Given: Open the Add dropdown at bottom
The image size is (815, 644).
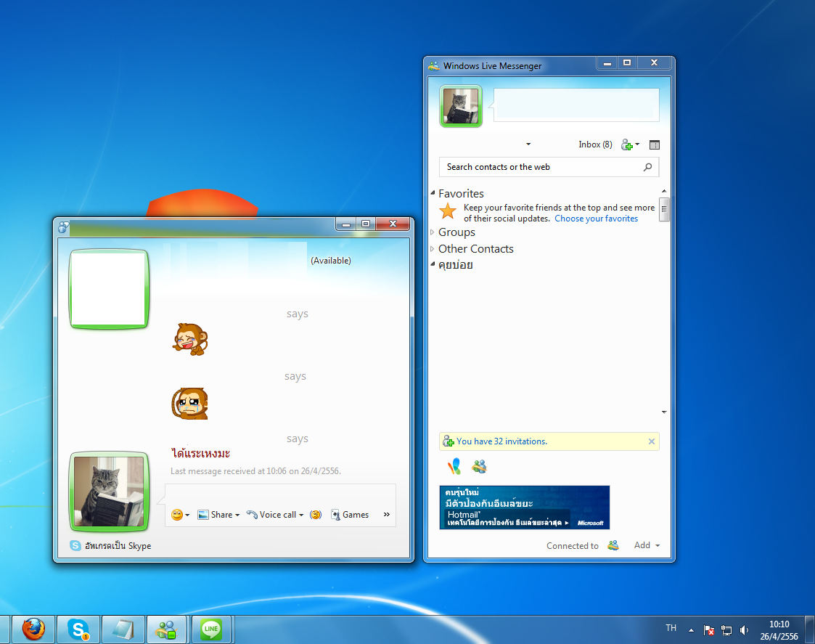Looking at the screenshot, I should [647, 545].
